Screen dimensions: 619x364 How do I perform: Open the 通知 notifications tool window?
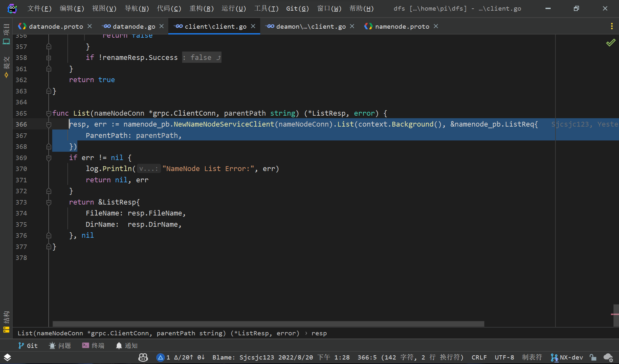(x=127, y=346)
